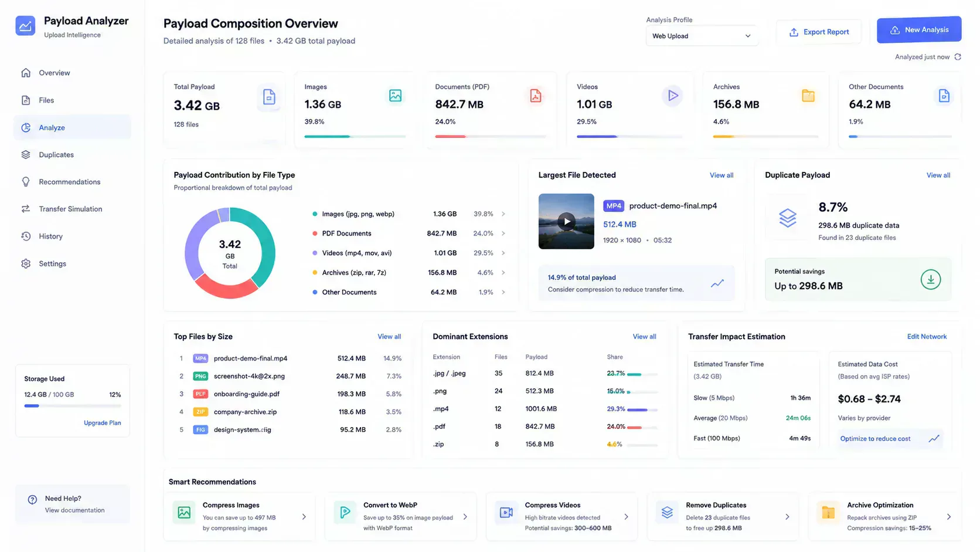
Task: Expand the Other Documents legend row chevron
Action: tap(503, 292)
